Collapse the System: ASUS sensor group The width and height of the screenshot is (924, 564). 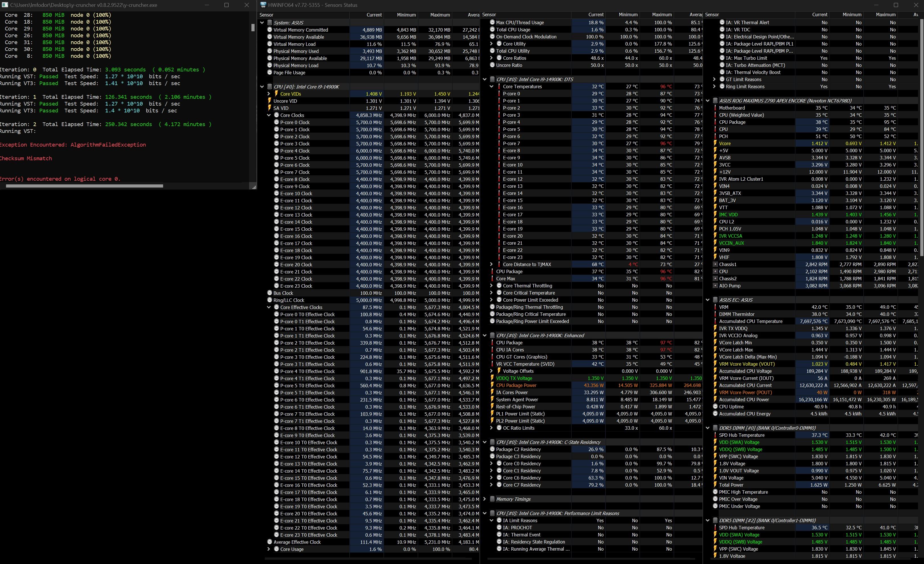click(262, 23)
